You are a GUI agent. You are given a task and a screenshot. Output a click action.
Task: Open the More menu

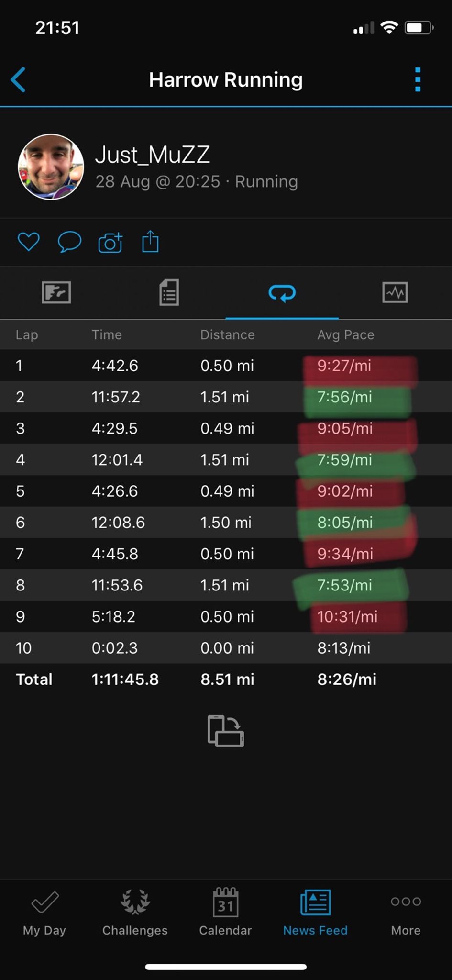point(406,913)
